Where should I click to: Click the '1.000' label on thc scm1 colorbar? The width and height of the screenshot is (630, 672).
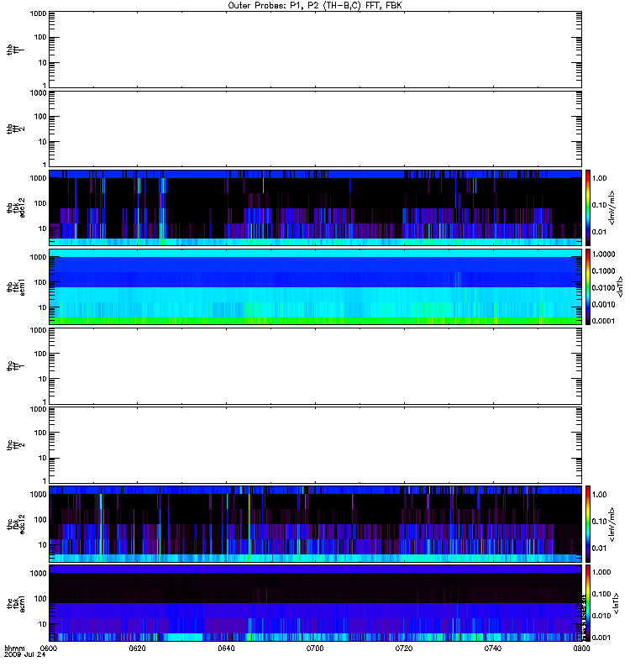pyautogui.click(x=601, y=572)
